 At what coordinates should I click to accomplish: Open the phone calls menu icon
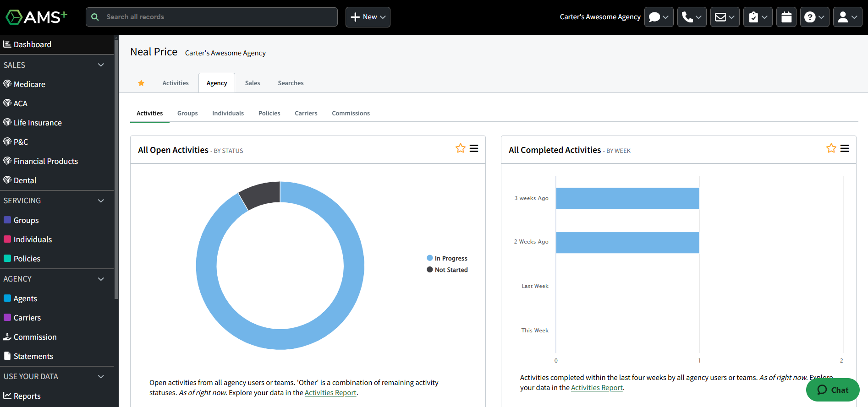(692, 17)
